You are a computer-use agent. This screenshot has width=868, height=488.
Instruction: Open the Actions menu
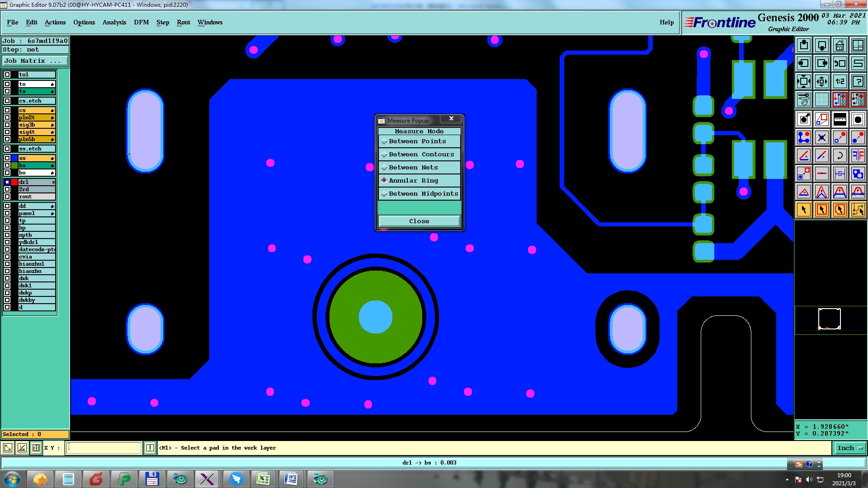[55, 22]
